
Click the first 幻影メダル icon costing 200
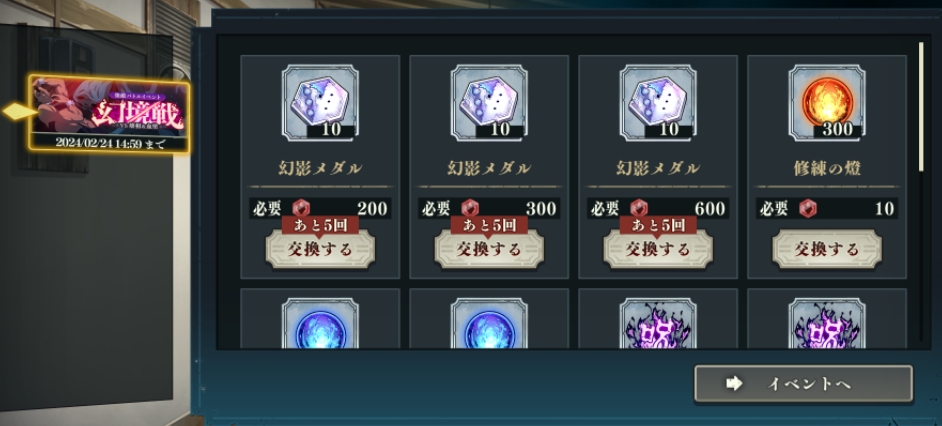(x=320, y=104)
